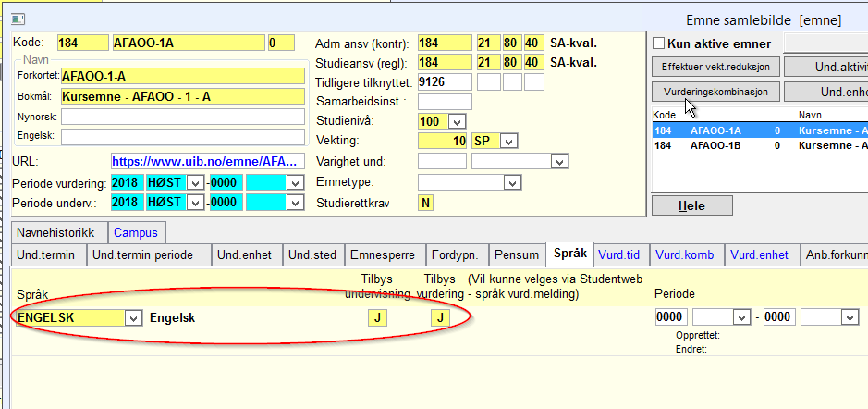Click the Studierettkrav N field
Screen dimensions: 868x409
(426, 203)
